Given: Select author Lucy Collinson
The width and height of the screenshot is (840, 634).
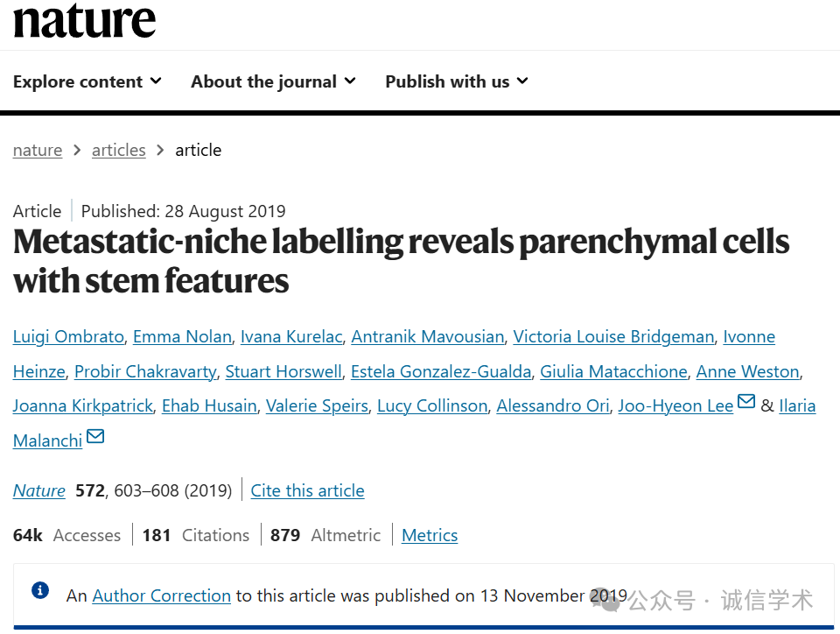Looking at the screenshot, I should coord(432,405).
